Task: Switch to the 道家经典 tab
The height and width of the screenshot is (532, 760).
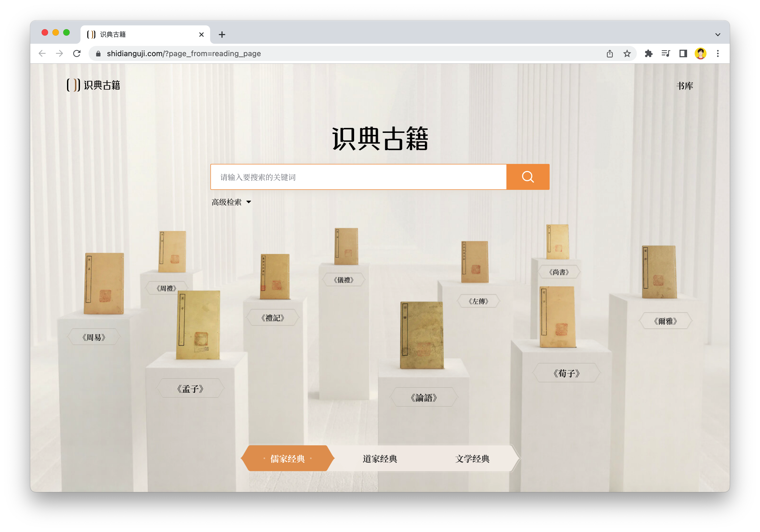Action: (x=380, y=458)
